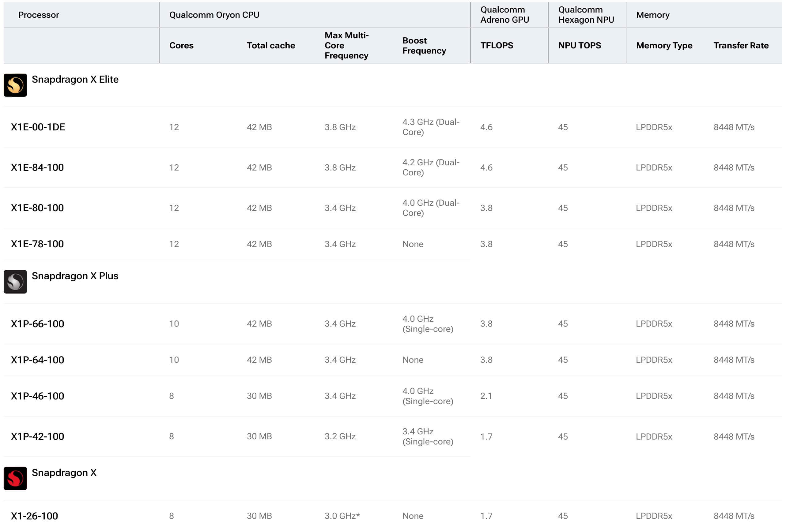Image resolution: width=786 pixels, height=532 pixels.
Task: Select the X1E-78-100 processor entry
Action: (x=37, y=244)
